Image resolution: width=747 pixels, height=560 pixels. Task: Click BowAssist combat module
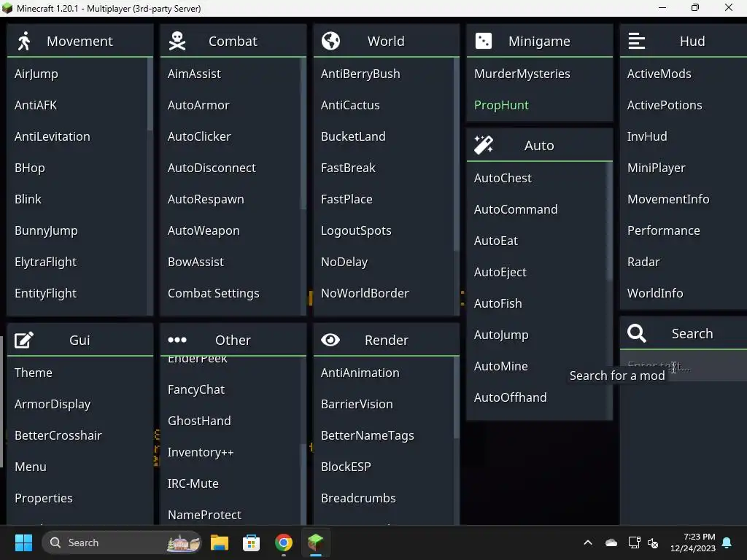pyautogui.click(x=231, y=262)
